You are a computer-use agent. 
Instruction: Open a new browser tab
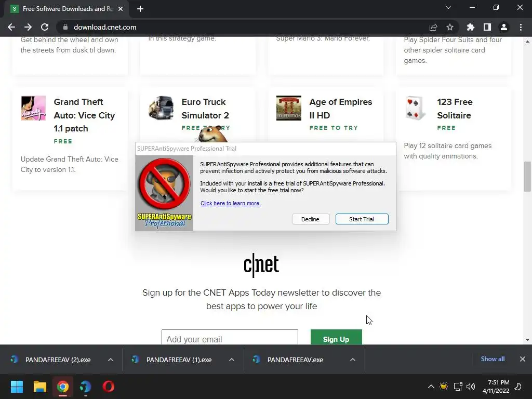point(140,9)
